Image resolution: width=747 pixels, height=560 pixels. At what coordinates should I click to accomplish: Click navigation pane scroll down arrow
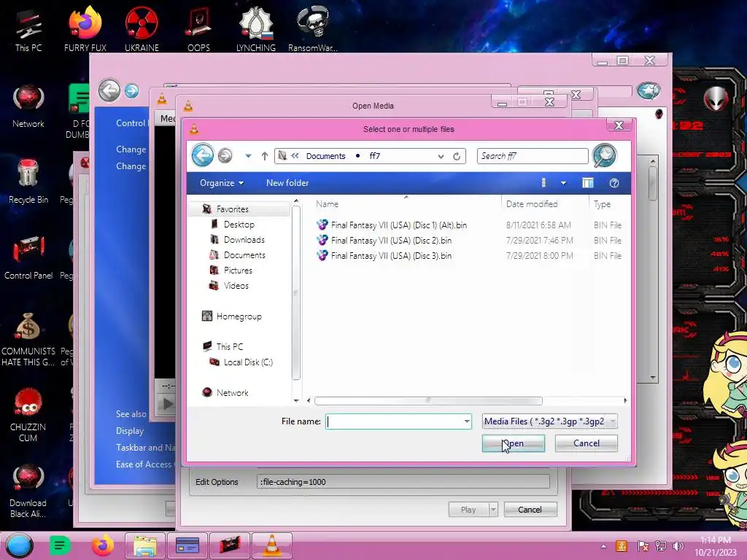click(296, 400)
